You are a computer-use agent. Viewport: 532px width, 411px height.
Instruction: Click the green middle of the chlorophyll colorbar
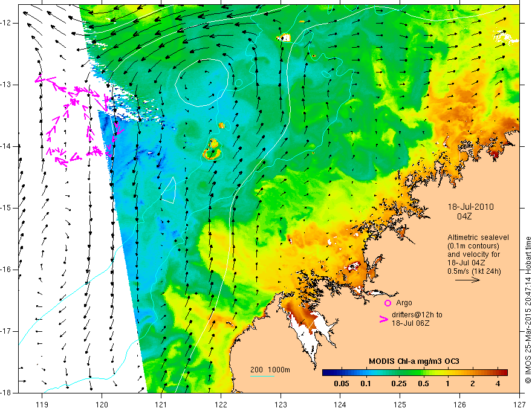pos(415,373)
